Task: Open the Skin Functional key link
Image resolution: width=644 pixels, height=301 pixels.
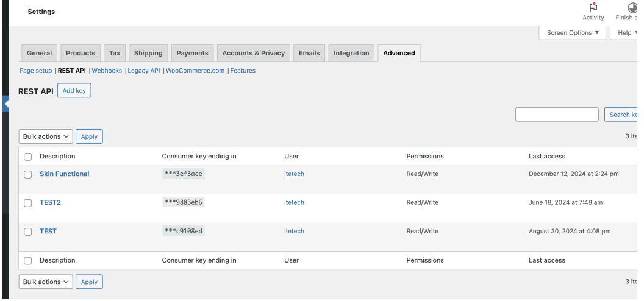Action: coord(64,174)
